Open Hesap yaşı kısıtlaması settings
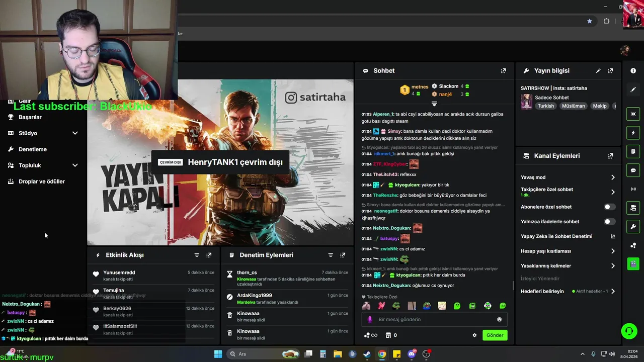 tap(568, 251)
